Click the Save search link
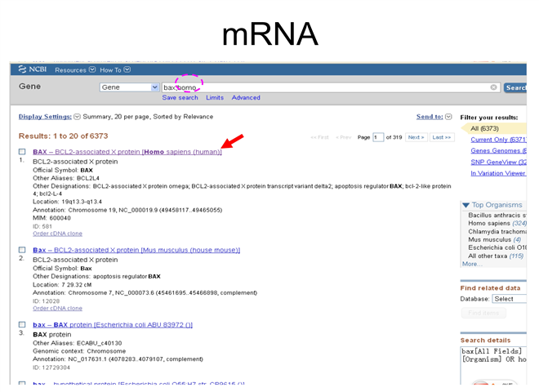This screenshot has height=392, width=539. (180, 98)
